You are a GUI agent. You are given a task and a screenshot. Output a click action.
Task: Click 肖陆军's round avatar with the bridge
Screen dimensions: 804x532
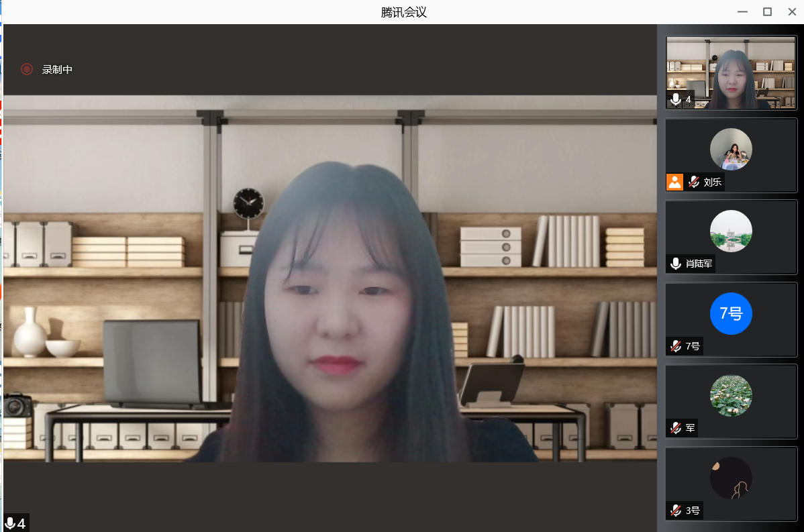point(731,231)
